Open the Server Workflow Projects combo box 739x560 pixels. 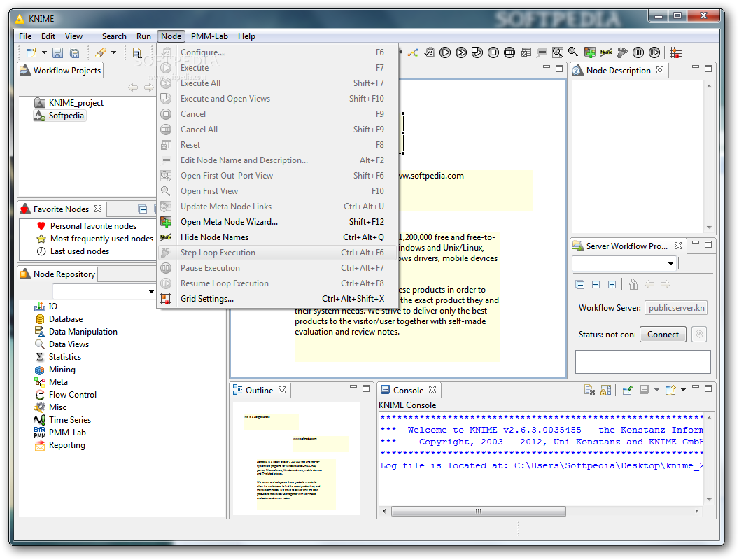[624, 263]
